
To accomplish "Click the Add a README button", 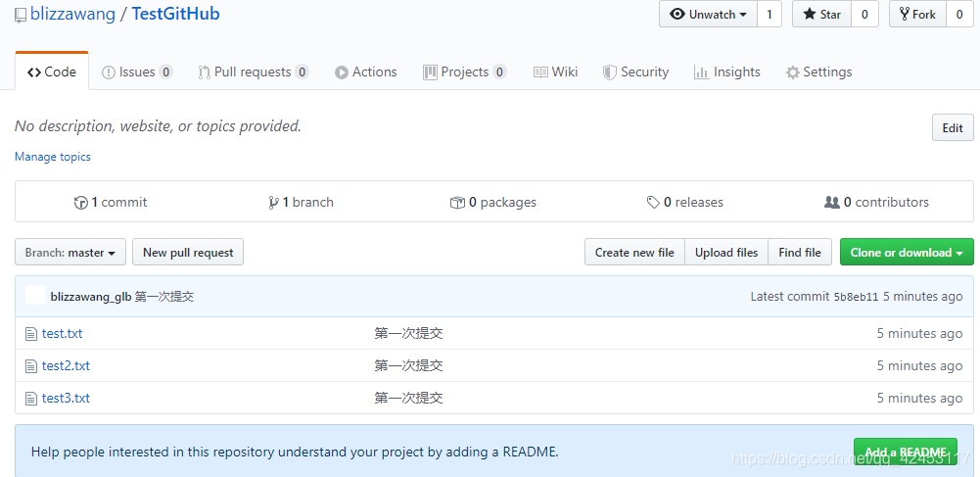I will [x=906, y=452].
